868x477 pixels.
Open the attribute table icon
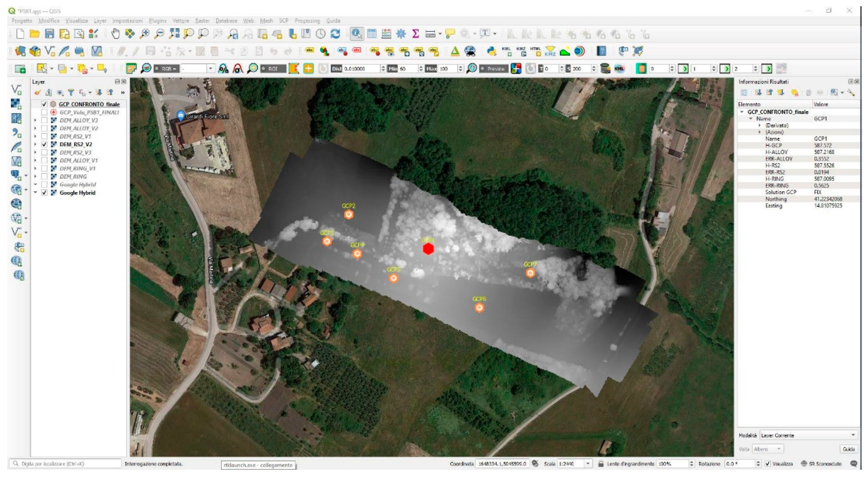coord(372,34)
